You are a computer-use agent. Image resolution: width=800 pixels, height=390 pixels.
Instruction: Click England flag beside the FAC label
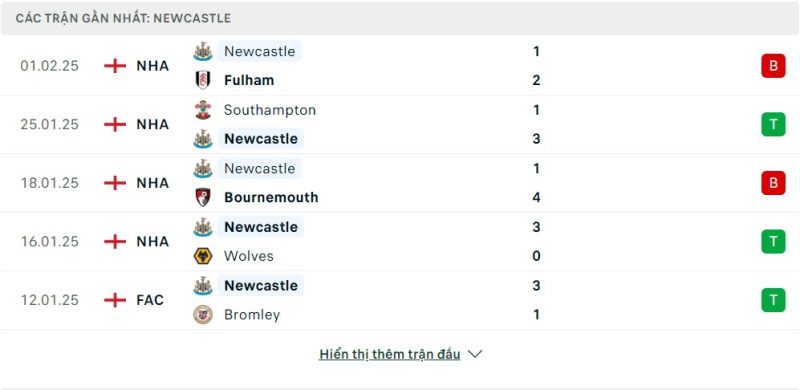tap(115, 300)
